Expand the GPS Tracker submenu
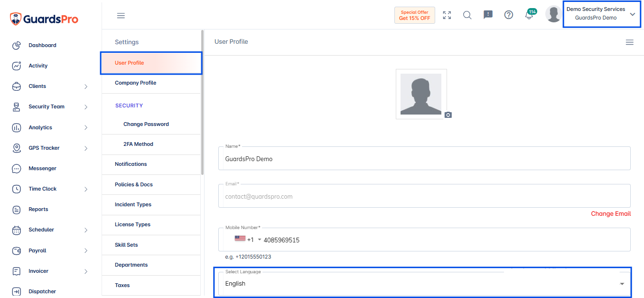The height and width of the screenshot is (298, 644). [86, 148]
